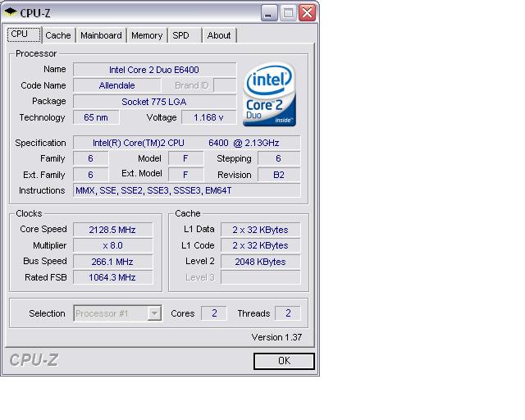Open the Processor #1 selection dropdown
The width and height of the screenshot is (525, 420).
coord(117,313)
